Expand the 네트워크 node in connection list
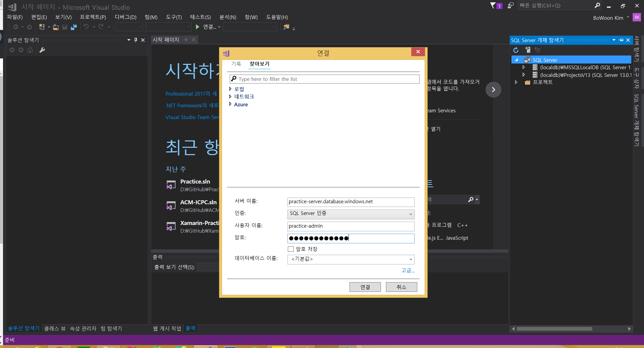This screenshot has height=348, width=644. pyautogui.click(x=230, y=96)
